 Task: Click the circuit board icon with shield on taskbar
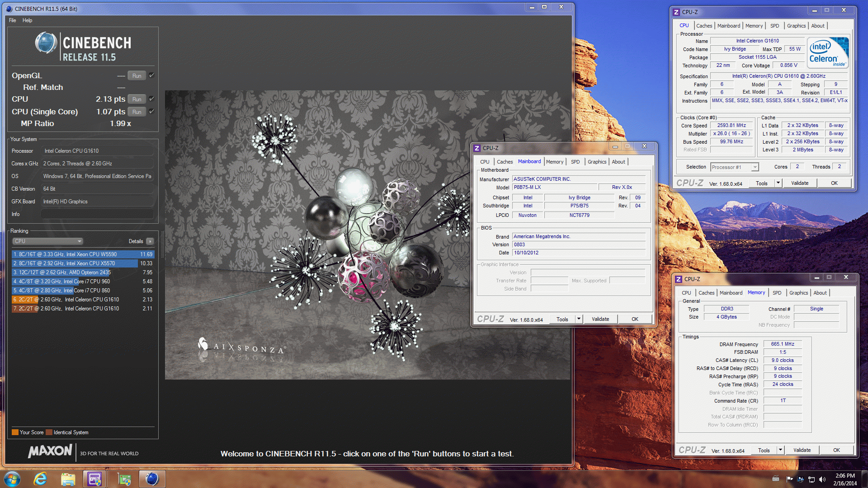[124, 479]
